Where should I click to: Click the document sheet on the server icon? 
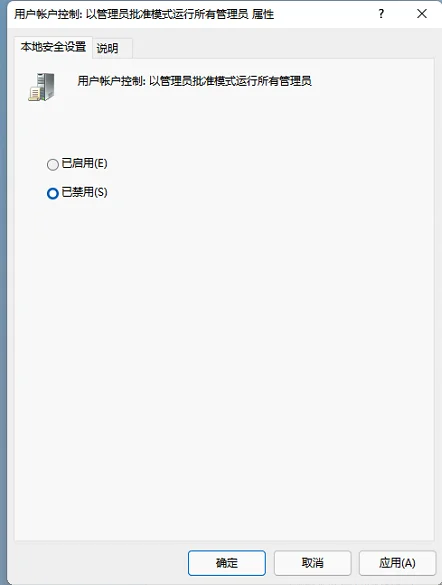[34, 94]
